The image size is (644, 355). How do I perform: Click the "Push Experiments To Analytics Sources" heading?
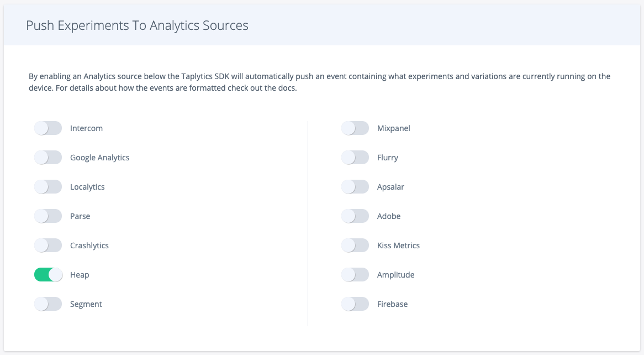[137, 25]
